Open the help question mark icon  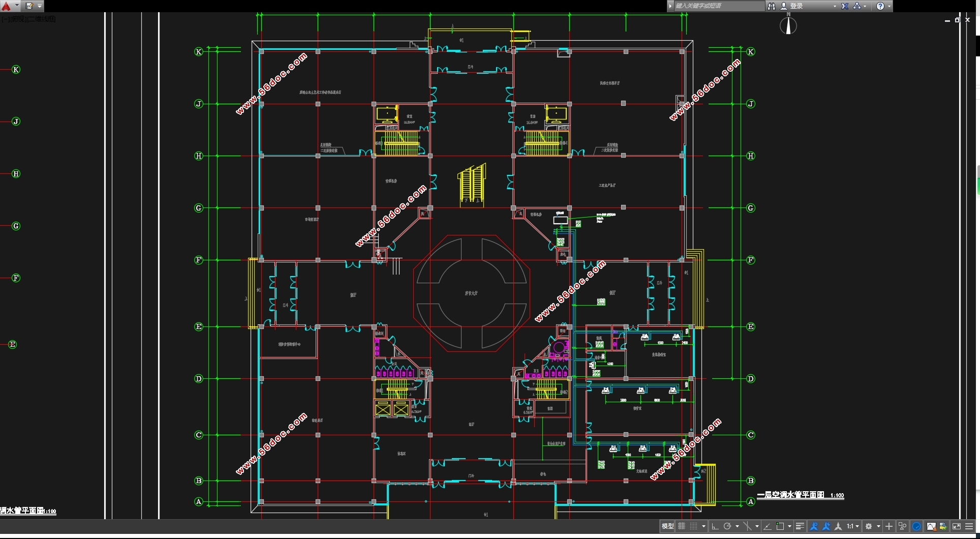pos(880,6)
